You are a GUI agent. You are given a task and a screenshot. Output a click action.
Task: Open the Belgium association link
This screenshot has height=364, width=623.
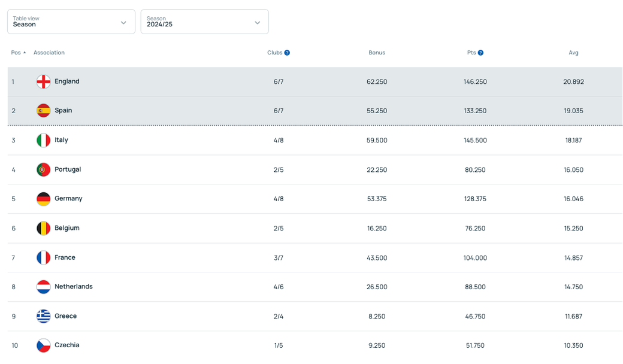(67, 228)
